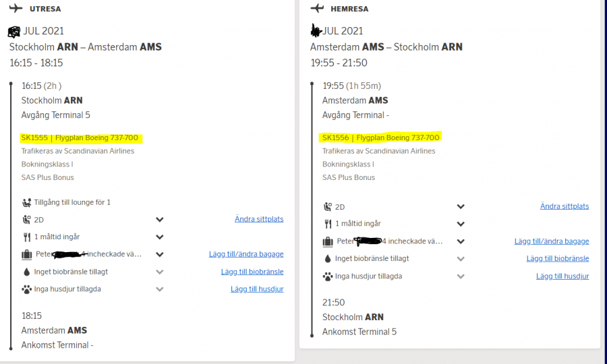
Task: Click the seat icon for the Utresa flight
Action: 27,220
